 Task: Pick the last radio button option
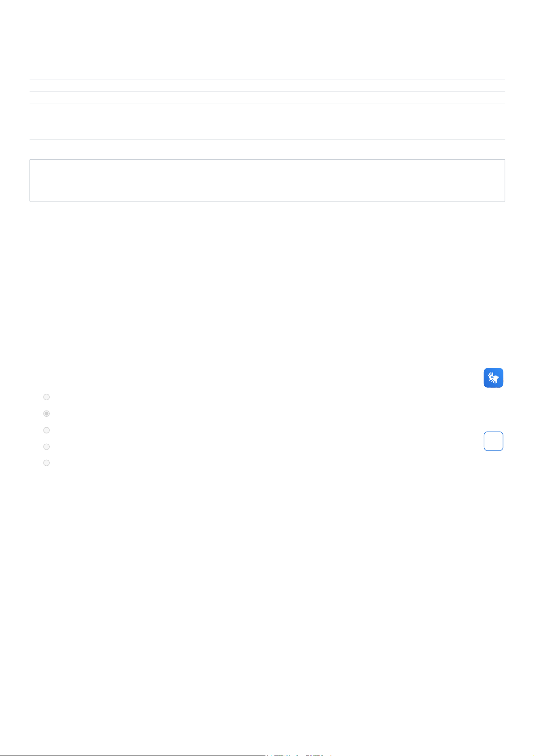point(46,463)
